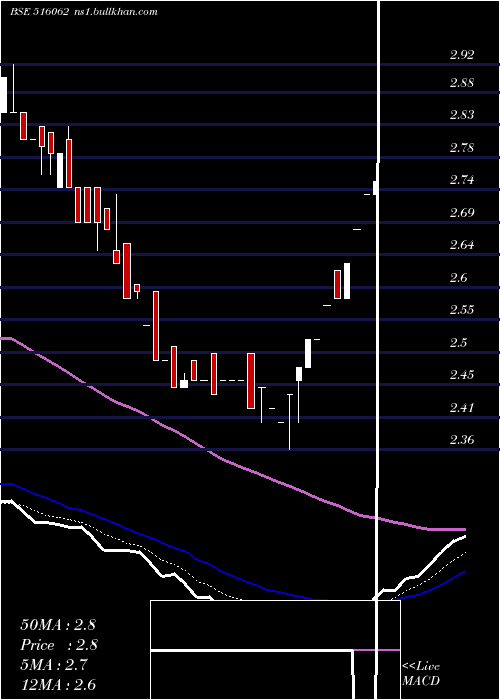Screen dimensions: 500x700
Task: Click the 2.83 price axis label
Action: [462, 115]
